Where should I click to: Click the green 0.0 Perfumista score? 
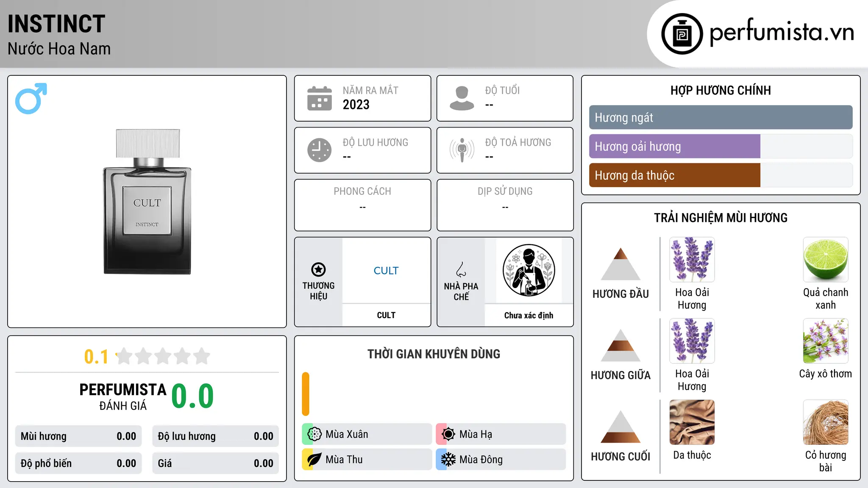tap(192, 396)
